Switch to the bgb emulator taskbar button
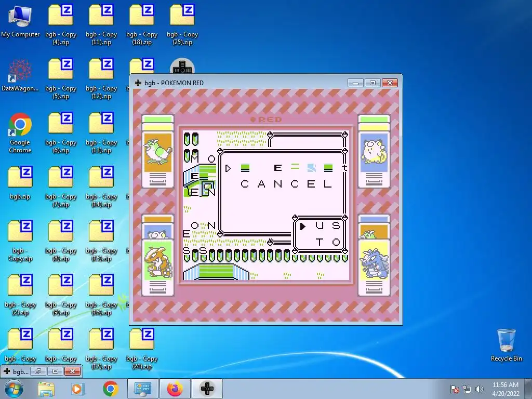This screenshot has height=399, width=532. tap(207, 389)
